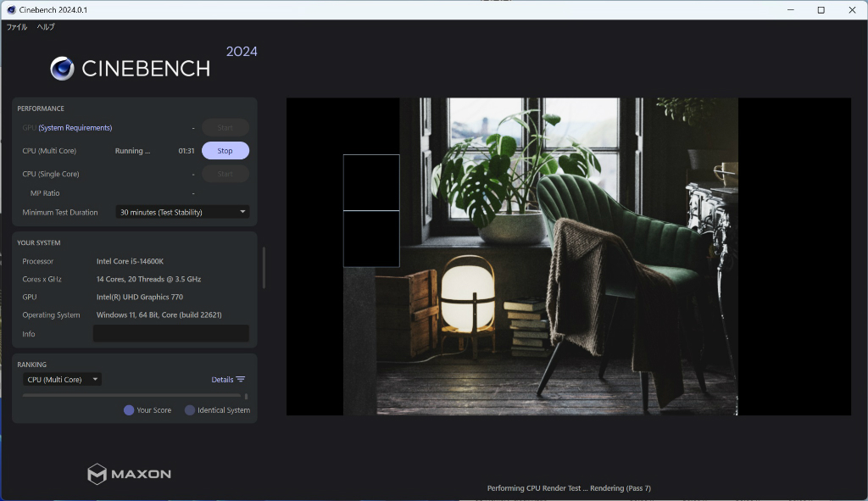The width and height of the screenshot is (868, 501).
Task: Click the ranking horizontal slider bar
Action: (x=131, y=396)
